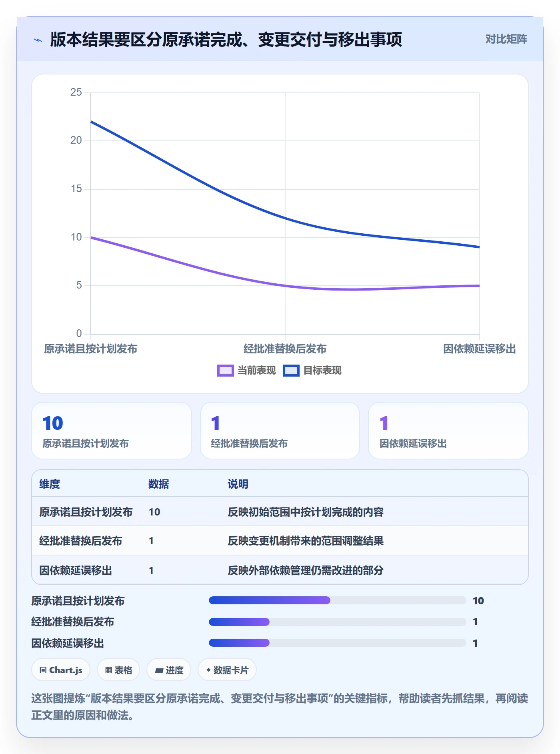Click the table cell 因依赖延误移出
The height and width of the screenshot is (754, 560).
tap(76, 571)
